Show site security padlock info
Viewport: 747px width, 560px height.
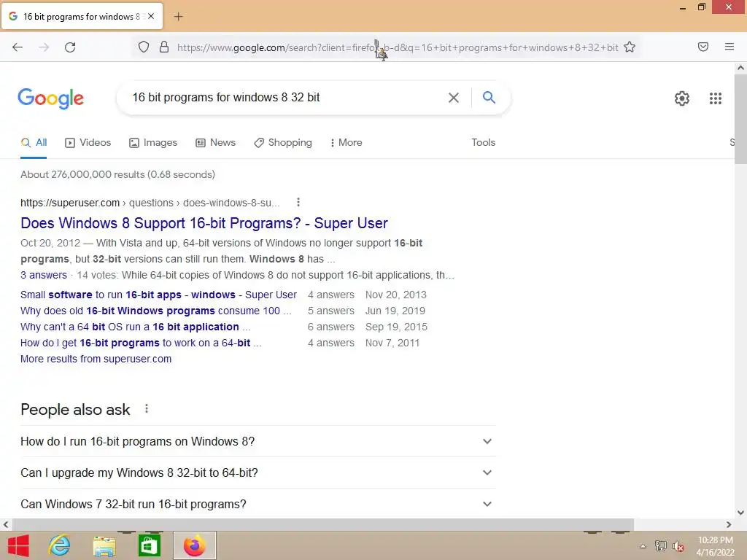[x=164, y=47]
